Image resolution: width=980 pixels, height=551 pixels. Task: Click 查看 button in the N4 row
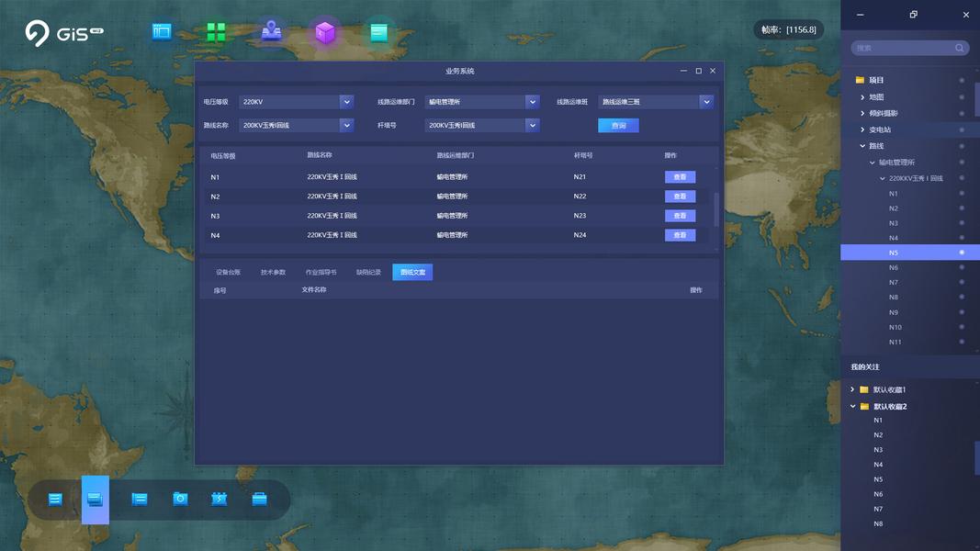[x=680, y=235]
